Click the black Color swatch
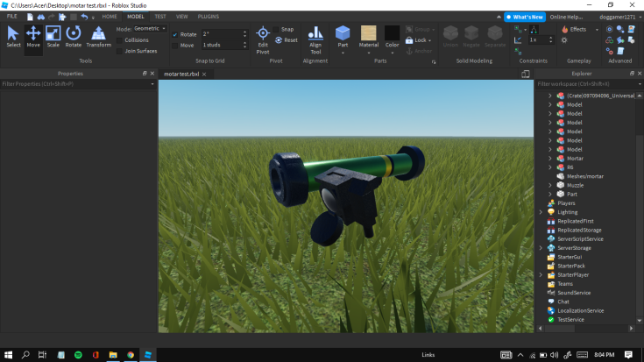Viewport: 644px width, 362px height. point(392,33)
